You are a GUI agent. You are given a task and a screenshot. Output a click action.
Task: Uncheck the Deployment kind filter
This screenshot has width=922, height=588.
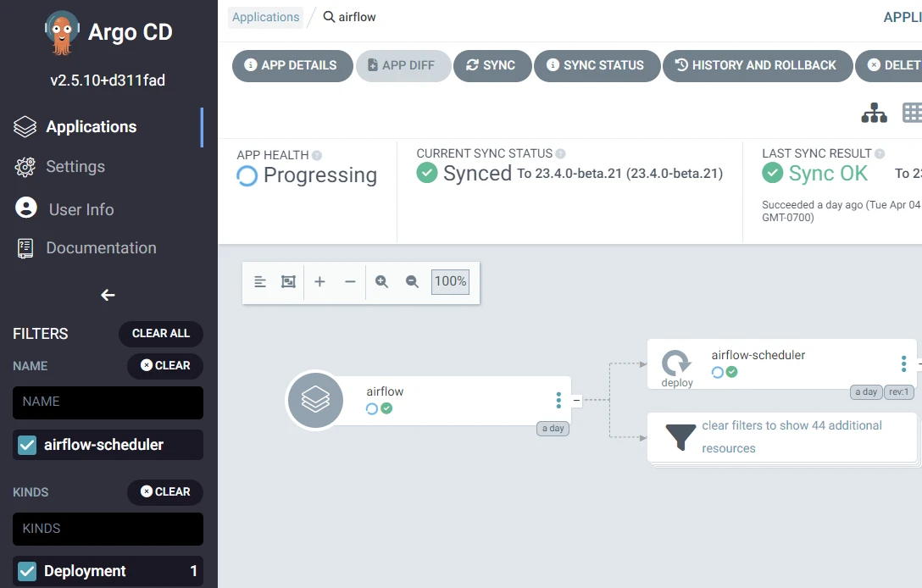[27, 571]
